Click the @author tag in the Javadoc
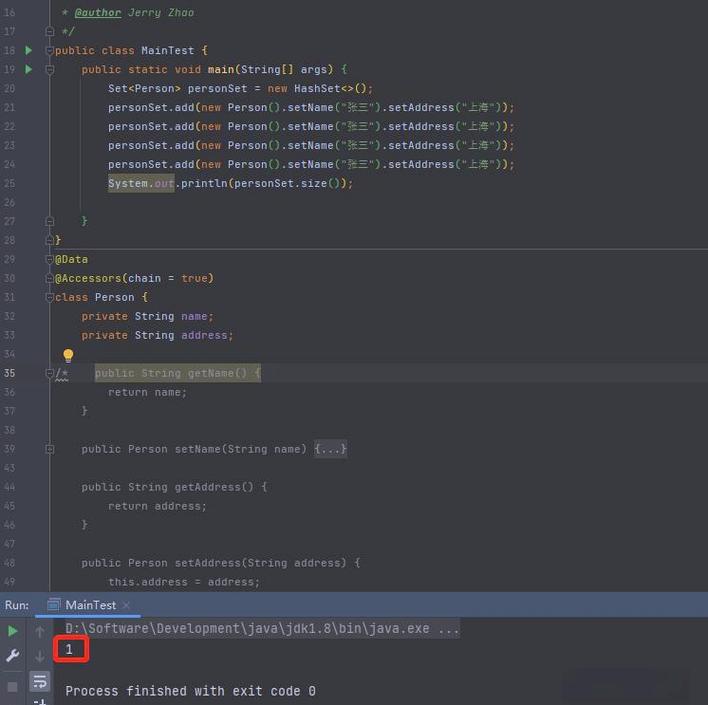The height and width of the screenshot is (705, 708). pyautogui.click(x=98, y=13)
